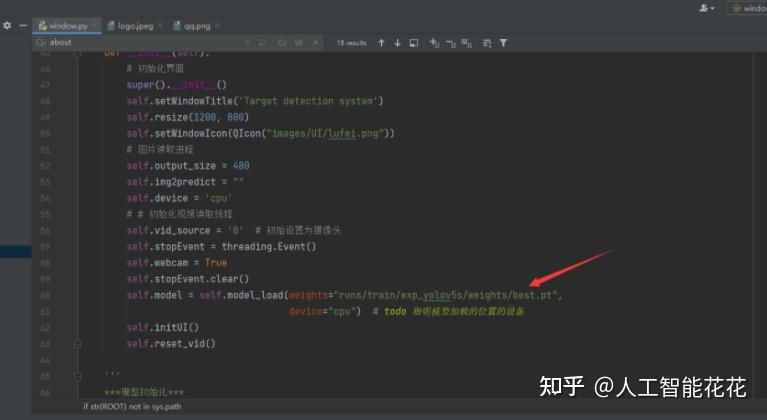767x420 pixels.
Task: Collapse the __init__ method fold marker
Action: point(77,53)
